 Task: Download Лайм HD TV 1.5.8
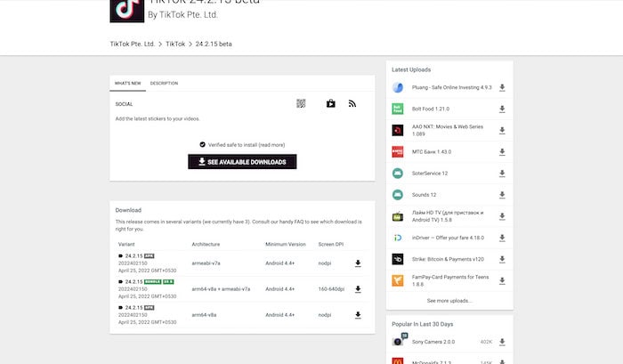[502, 216]
